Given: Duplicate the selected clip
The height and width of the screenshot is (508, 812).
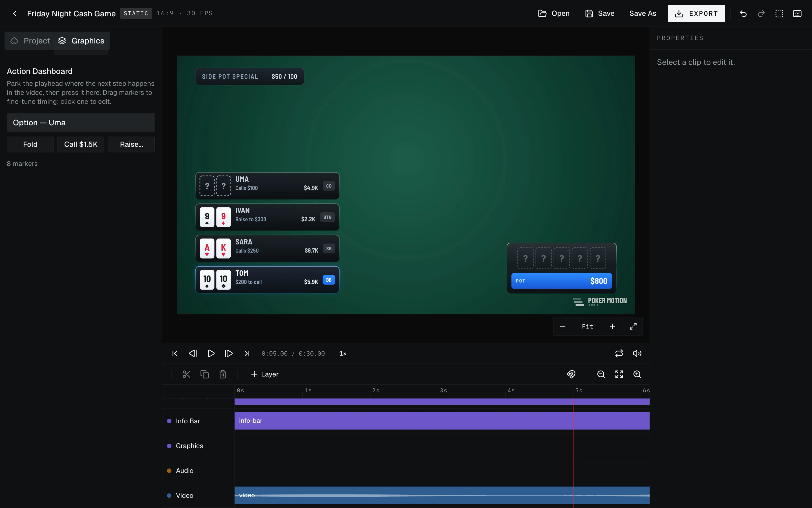Looking at the screenshot, I should 205,374.
